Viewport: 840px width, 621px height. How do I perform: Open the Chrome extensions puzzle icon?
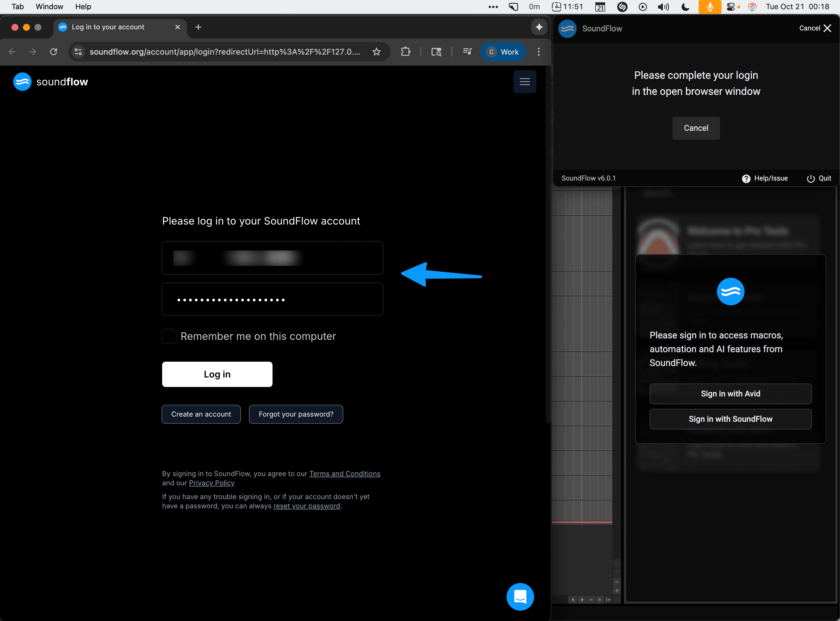coord(406,52)
